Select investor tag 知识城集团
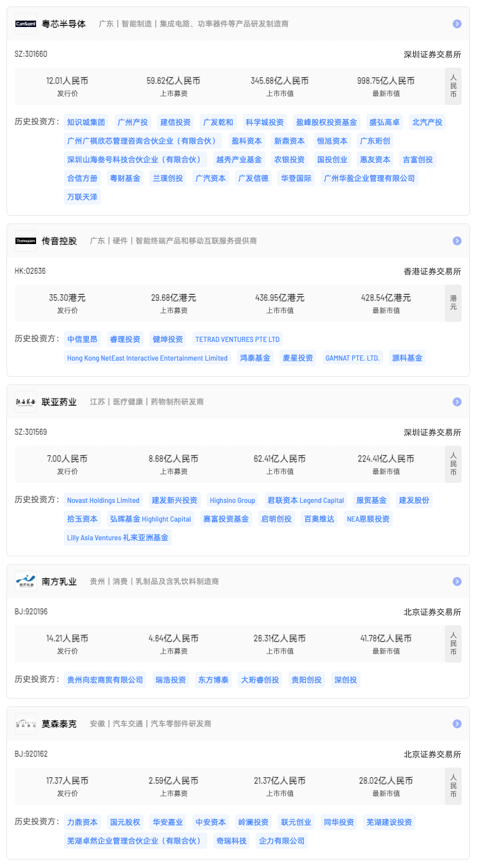Screen dimensions: 479x868 tap(86, 122)
